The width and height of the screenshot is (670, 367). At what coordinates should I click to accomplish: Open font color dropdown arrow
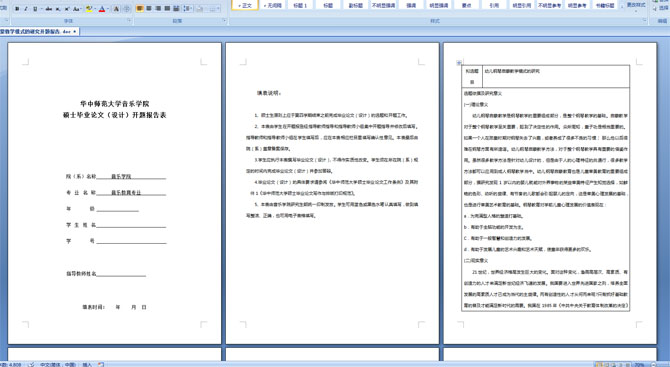pos(108,9)
